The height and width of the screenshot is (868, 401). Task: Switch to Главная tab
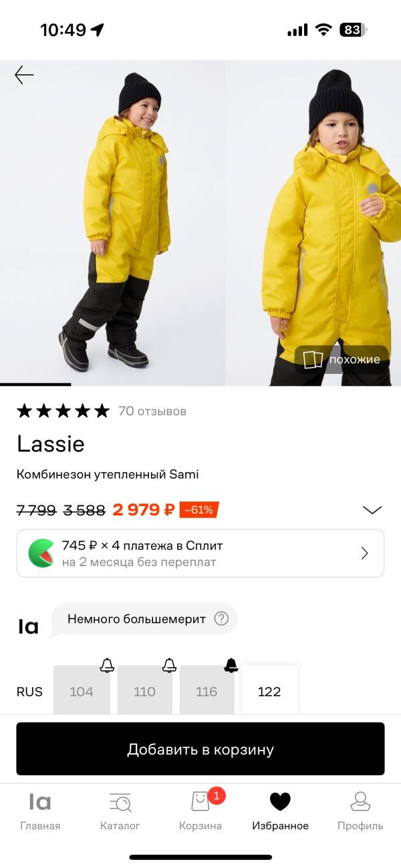tap(40, 811)
